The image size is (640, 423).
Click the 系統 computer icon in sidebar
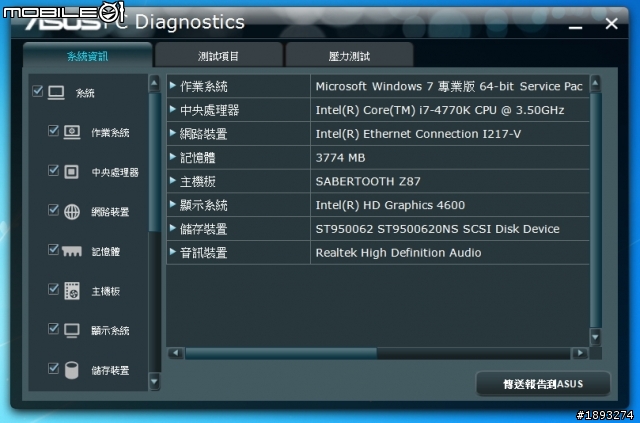[x=56, y=93]
